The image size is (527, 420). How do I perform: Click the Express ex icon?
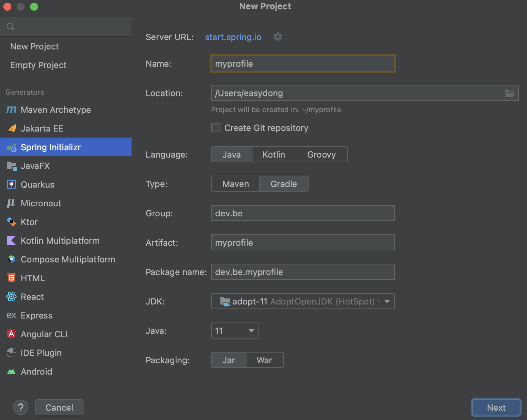click(x=11, y=315)
